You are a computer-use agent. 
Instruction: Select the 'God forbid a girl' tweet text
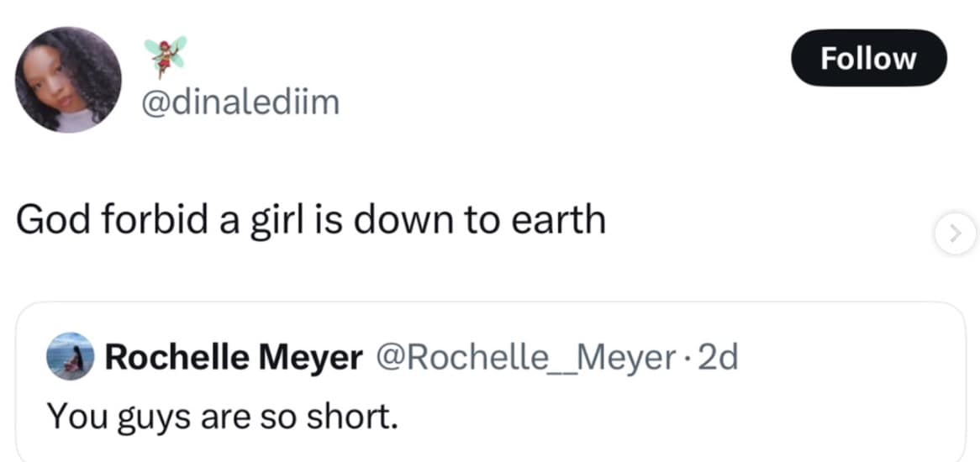(x=310, y=220)
